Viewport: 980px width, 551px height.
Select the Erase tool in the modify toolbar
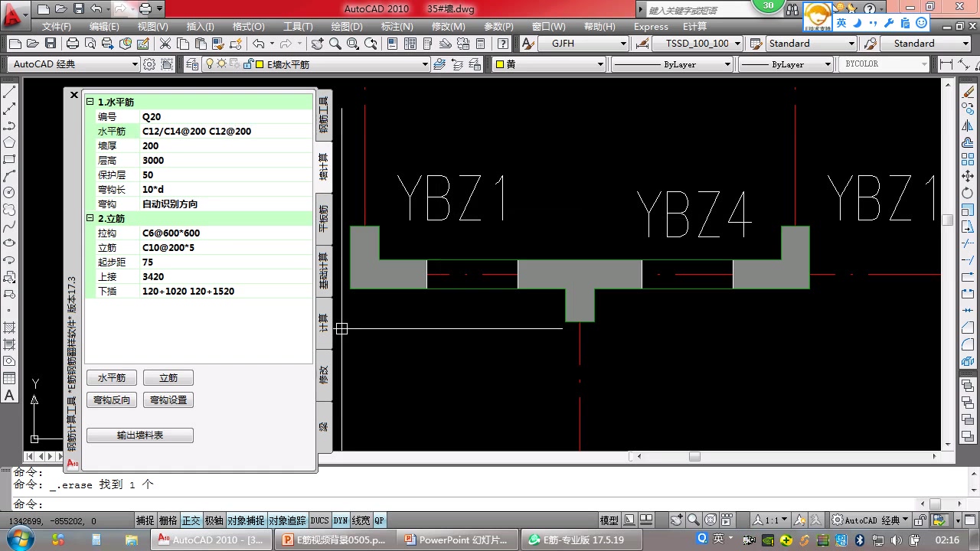click(x=968, y=92)
